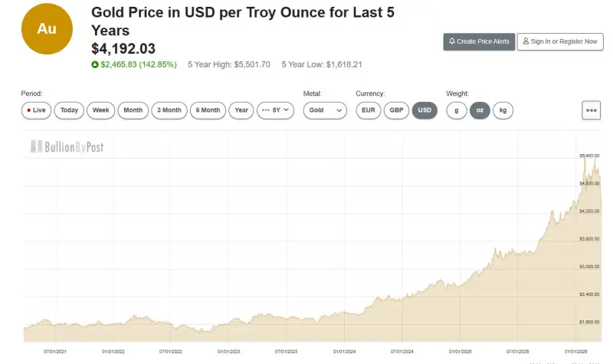Open chart options three-dots menu
Screen dimensions: 613x364
click(x=591, y=110)
